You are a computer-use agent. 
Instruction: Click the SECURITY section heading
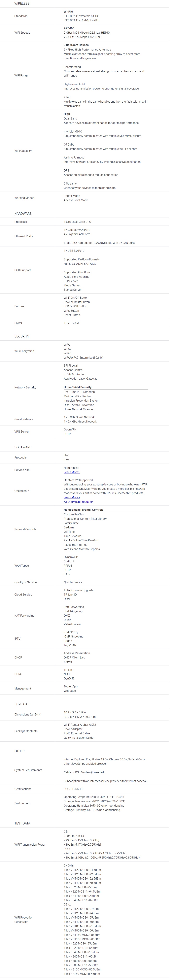pyautogui.click(x=22, y=336)
